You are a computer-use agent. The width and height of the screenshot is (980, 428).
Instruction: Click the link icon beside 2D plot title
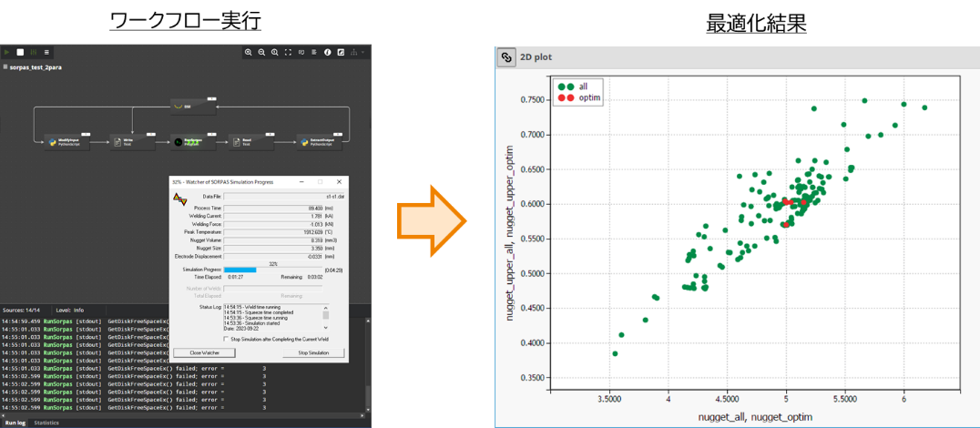coord(507,56)
